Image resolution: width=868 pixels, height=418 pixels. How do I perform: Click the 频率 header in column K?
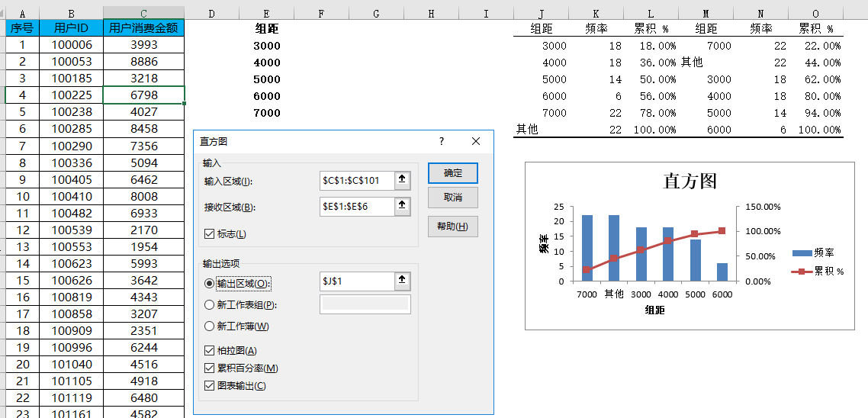pyautogui.click(x=596, y=29)
